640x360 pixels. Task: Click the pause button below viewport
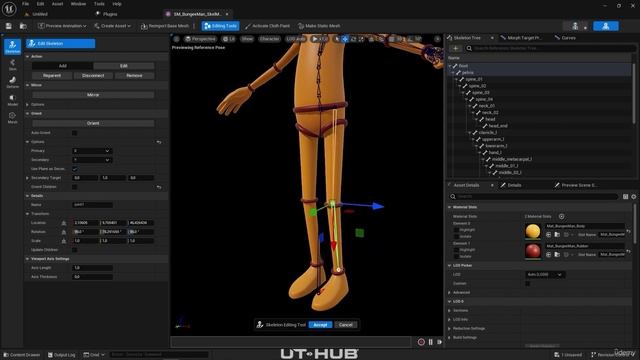[431, 342]
